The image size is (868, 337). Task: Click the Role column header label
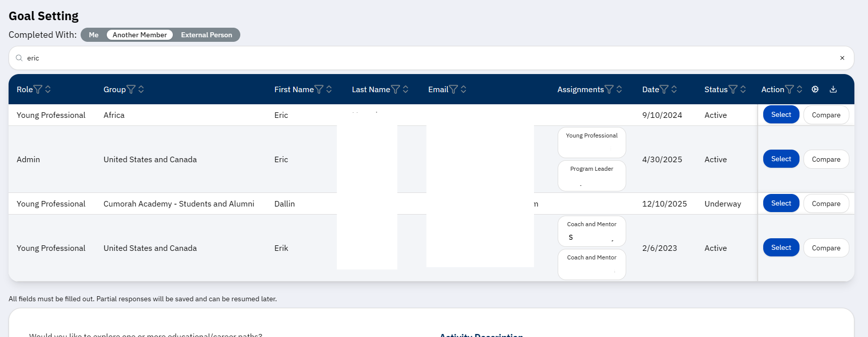pyautogui.click(x=24, y=89)
